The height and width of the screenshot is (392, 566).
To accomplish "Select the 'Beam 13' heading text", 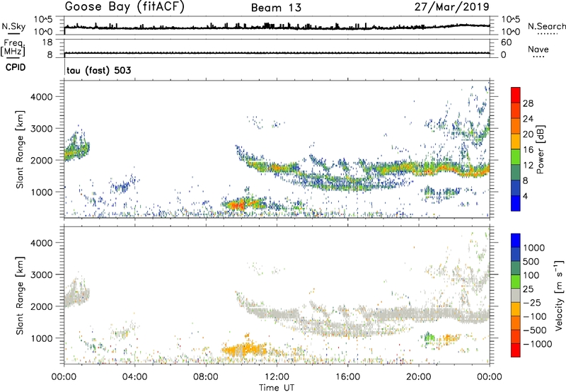I will coord(276,8).
